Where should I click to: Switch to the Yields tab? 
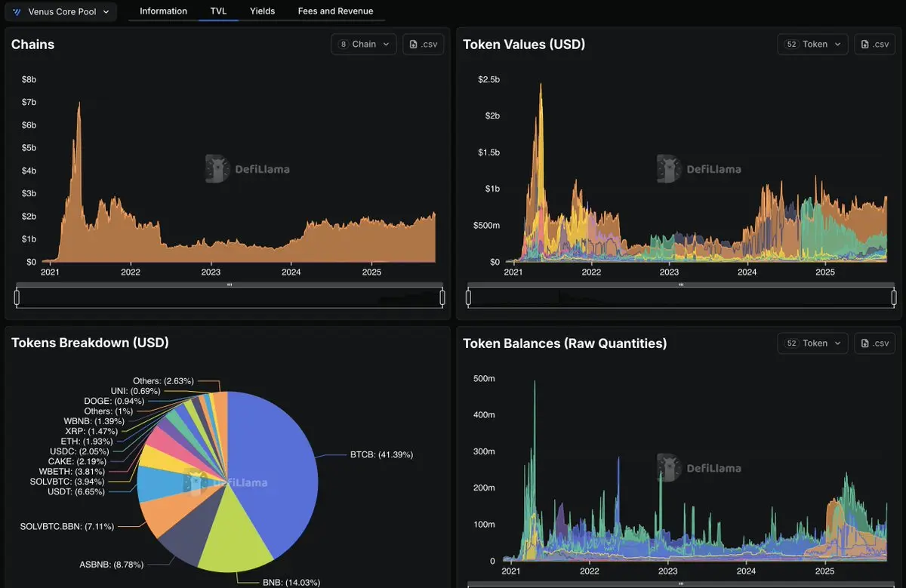(x=263, y=11)
